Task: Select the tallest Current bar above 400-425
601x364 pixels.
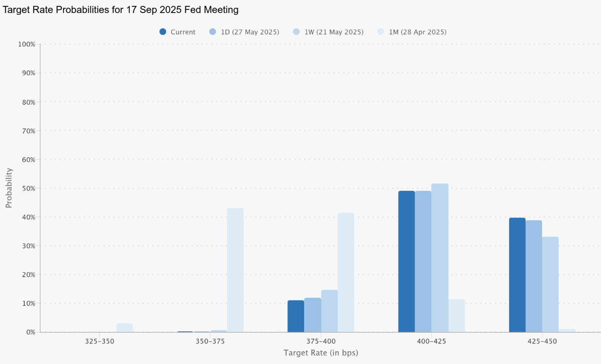Action: [406, 260]
